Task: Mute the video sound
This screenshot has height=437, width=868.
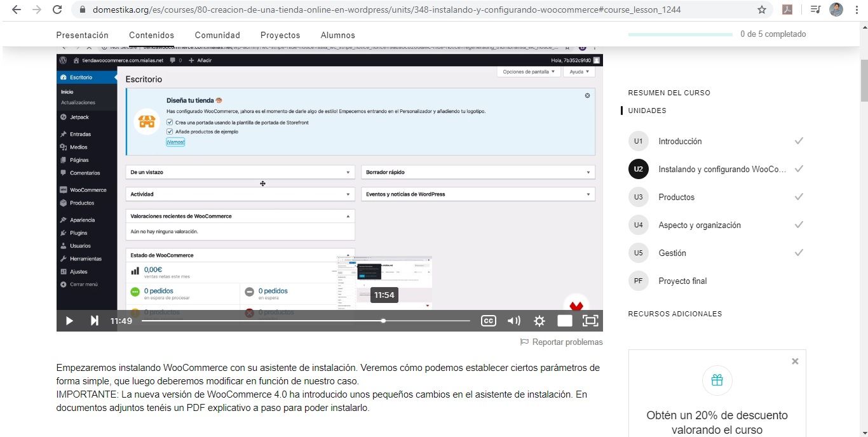Action: [x=513, y=321]
